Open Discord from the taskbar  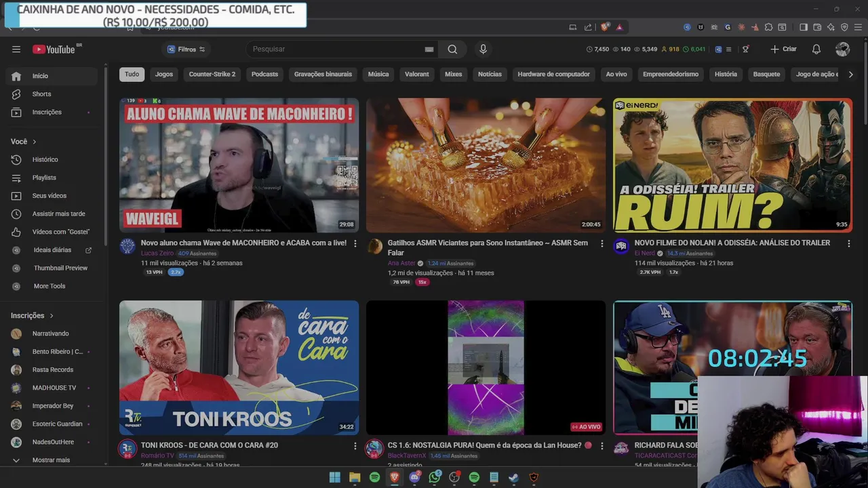coord(414,477)
